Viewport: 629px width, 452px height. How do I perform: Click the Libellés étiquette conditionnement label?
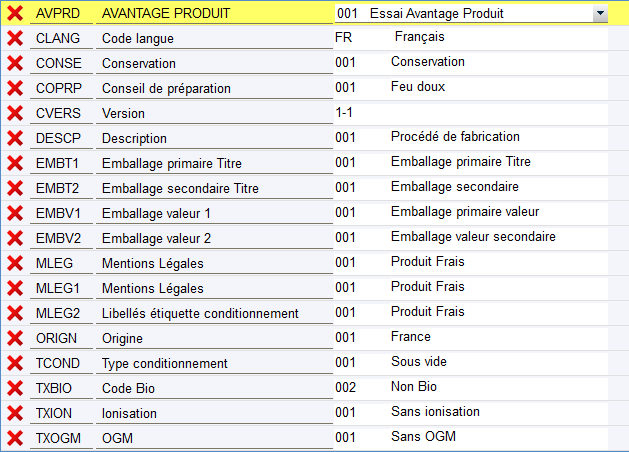(200, 314)
